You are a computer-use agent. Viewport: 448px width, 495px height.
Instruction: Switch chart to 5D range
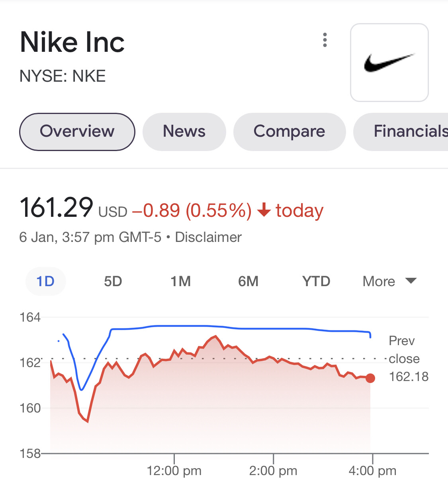pyautogui.click(x=113, y=281)
